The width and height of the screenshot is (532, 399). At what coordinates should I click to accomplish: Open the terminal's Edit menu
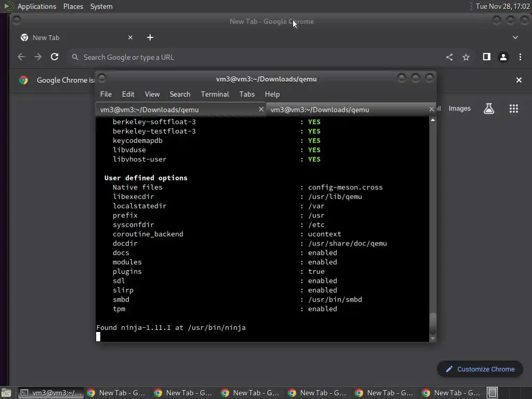(x=128, y=95)
